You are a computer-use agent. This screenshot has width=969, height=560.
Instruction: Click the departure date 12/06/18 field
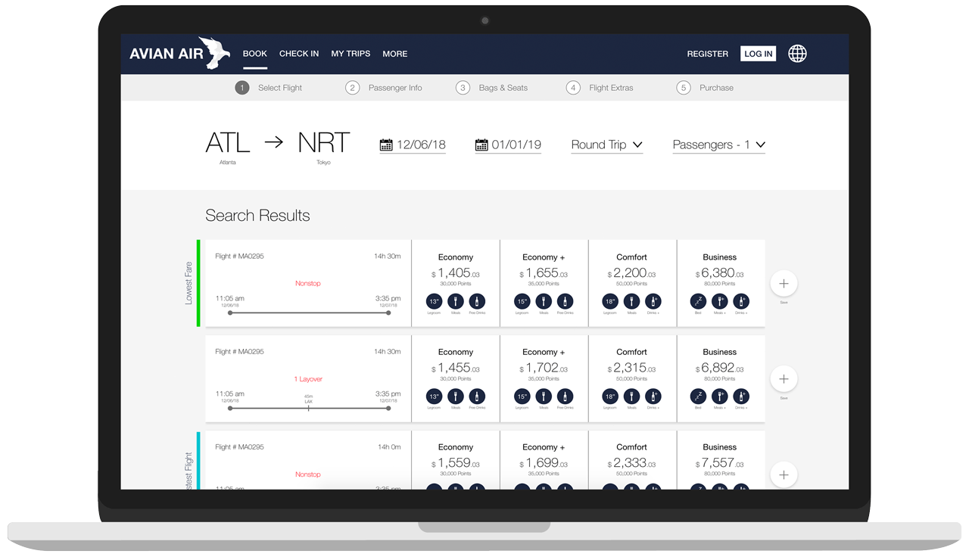pyautogui.click(x=413, y=145)
